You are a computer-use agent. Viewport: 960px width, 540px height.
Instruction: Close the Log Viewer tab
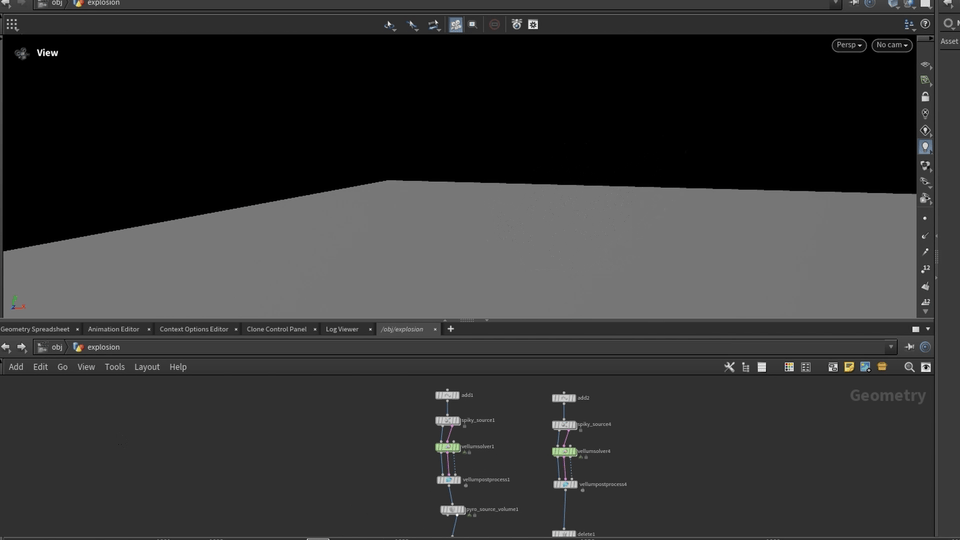[369, 329]
